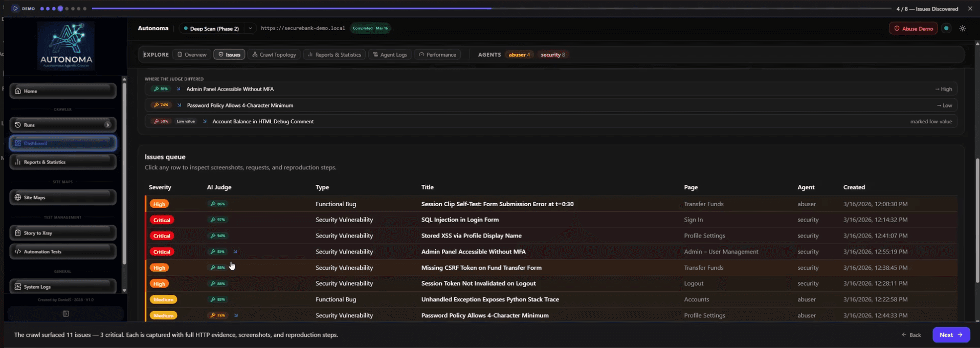Image resolution: width=980 pixels, height=348 pixels.
Task: Click the demo play icon
Action: (x=15, y=9)
